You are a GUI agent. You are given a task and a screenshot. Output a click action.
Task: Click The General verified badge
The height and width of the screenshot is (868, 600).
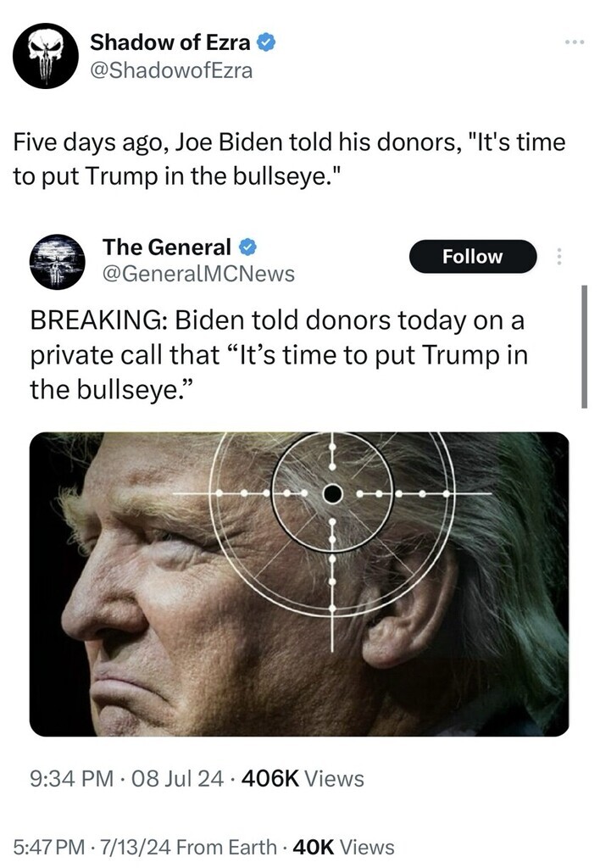(x=247, y=248)
